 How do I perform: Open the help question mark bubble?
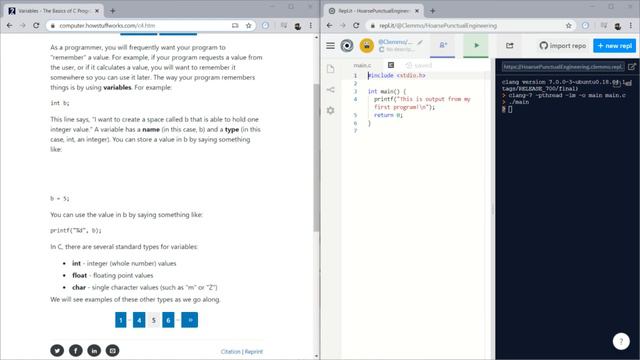pos(621,342)
